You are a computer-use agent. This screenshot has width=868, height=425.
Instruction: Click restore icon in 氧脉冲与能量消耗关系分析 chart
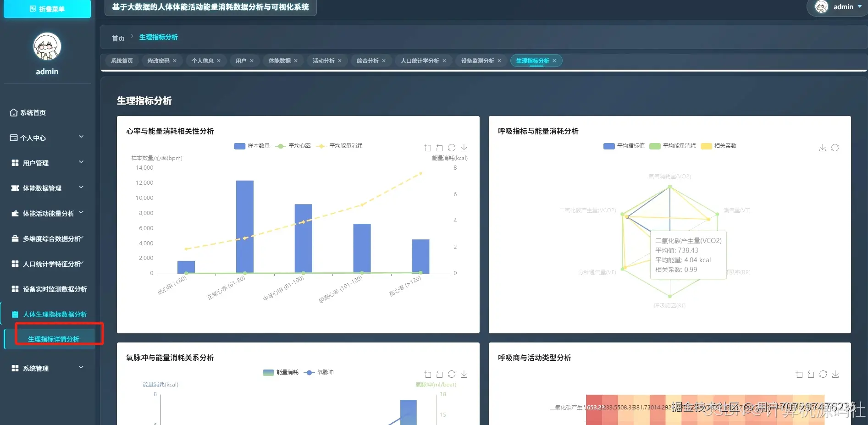[x=452, y=374]
